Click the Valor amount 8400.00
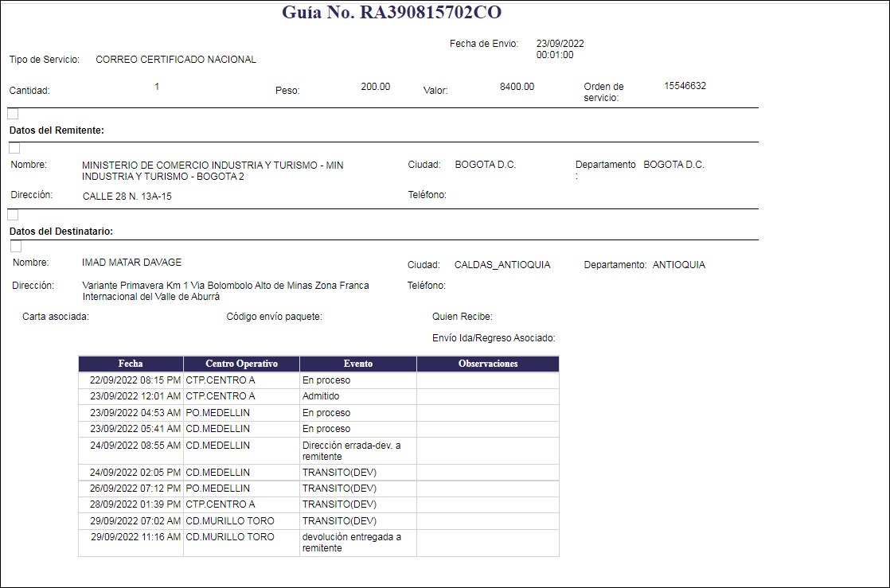 pyautogui.click(x=517, y=86)
